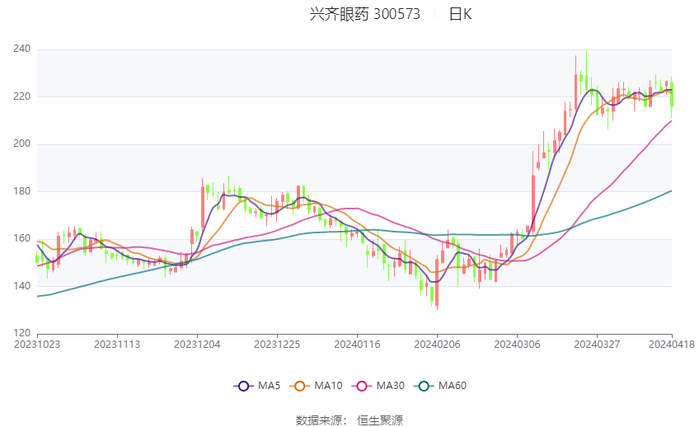Click the 120 price axis label
This screenshot has width=700, height=427.
21,333
